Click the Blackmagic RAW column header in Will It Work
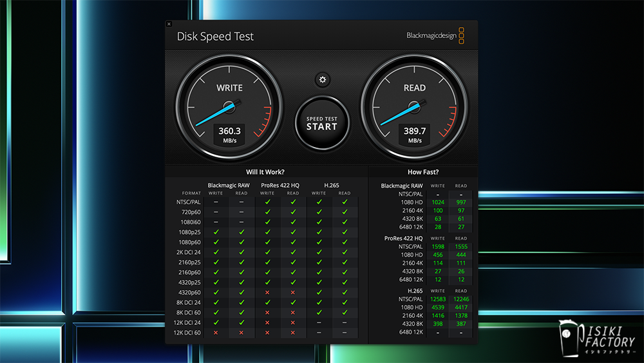 click(x=229, y=186)
